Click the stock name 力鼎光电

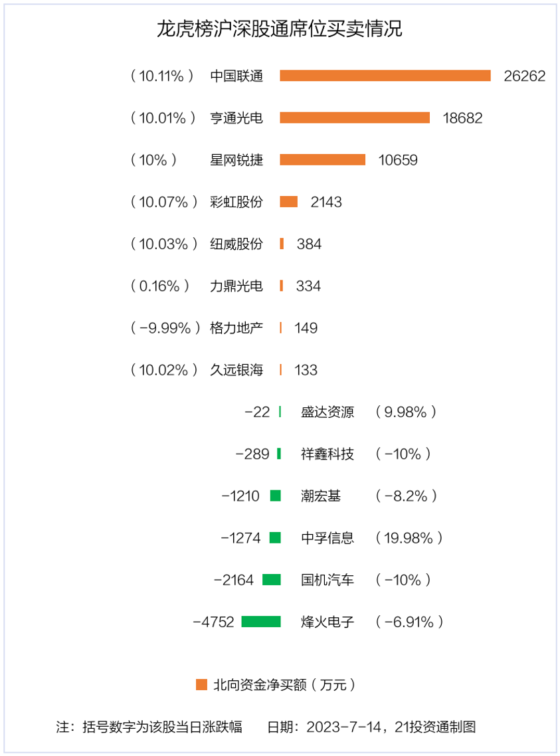coord(236,286)
